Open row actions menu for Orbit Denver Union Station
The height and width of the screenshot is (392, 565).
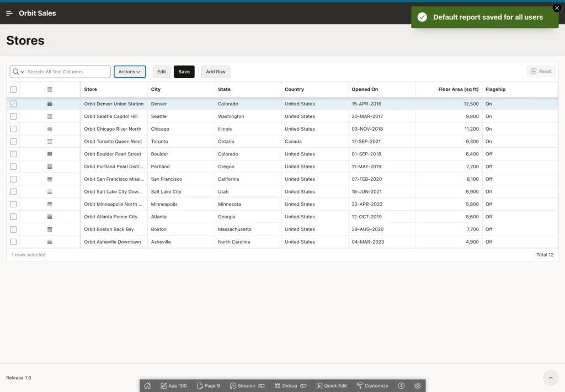click(x=50, y=104)
